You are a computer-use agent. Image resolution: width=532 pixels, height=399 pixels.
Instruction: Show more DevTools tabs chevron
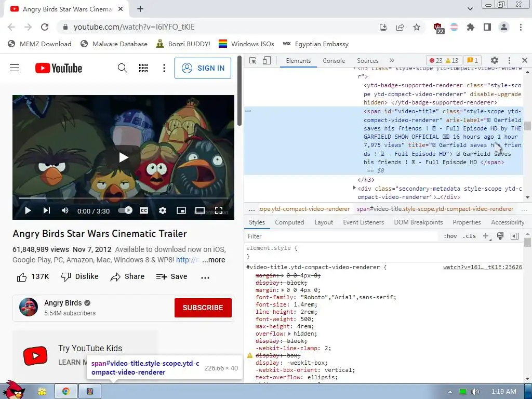pos(392,60)
